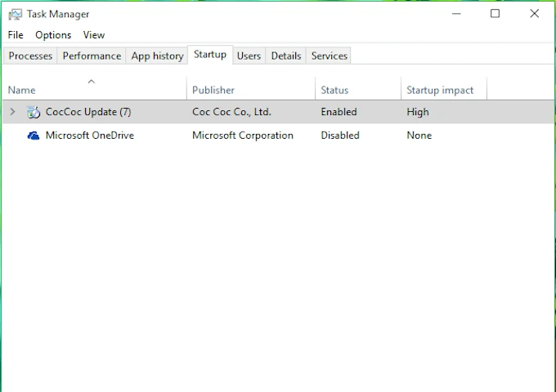Open the View menu
The width and height of the screenshot is (556, 392).
[94, 35]
